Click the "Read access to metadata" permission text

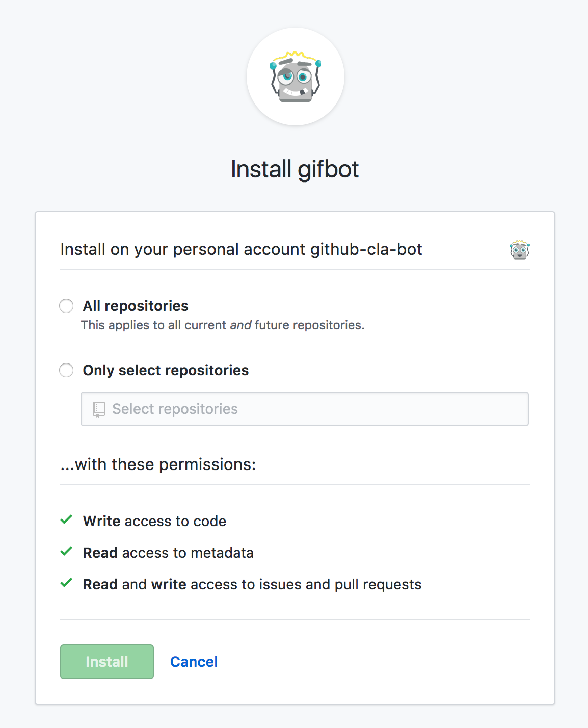pos(168,553)
